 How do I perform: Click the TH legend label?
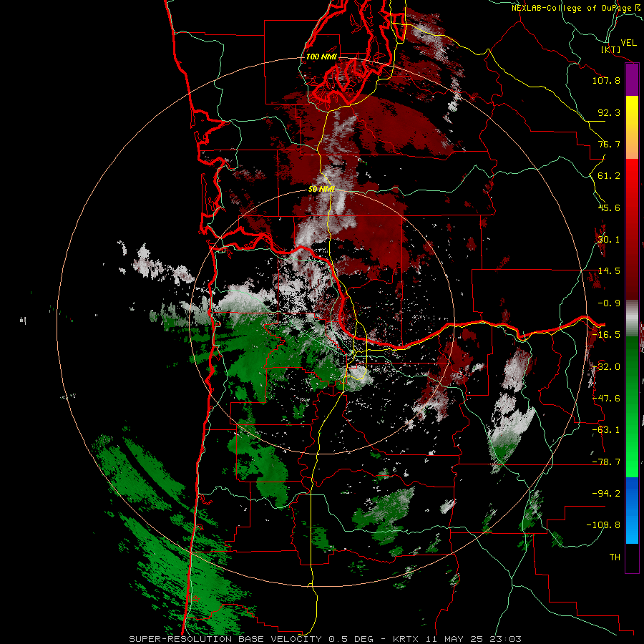click(615, 557)
